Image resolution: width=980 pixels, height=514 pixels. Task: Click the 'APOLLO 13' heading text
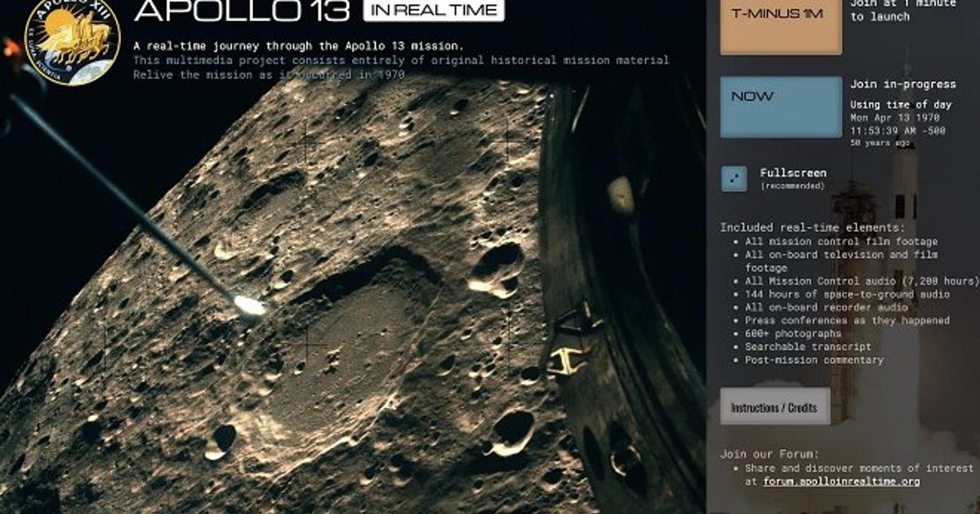click(x=243, y=10)
